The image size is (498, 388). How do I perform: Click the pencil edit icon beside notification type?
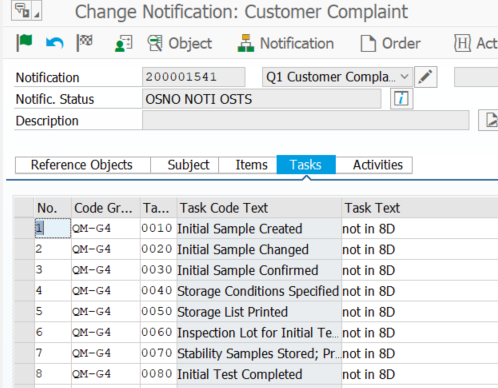tap(426, 77)
